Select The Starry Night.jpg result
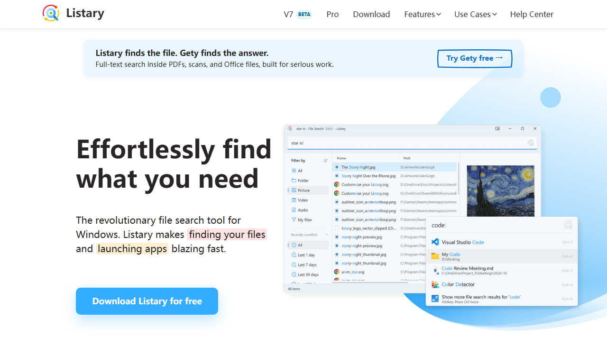The width and height of the screenshot is (607, 364). (395, 167)
